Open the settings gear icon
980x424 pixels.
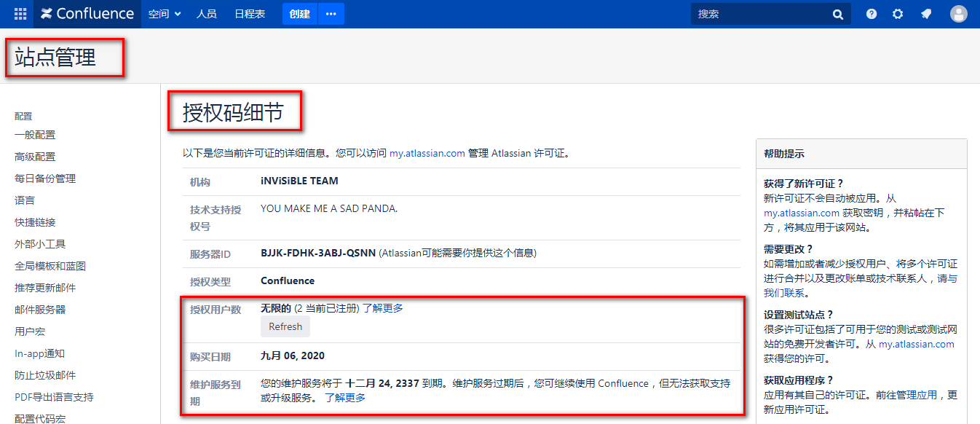pos(898,14)
